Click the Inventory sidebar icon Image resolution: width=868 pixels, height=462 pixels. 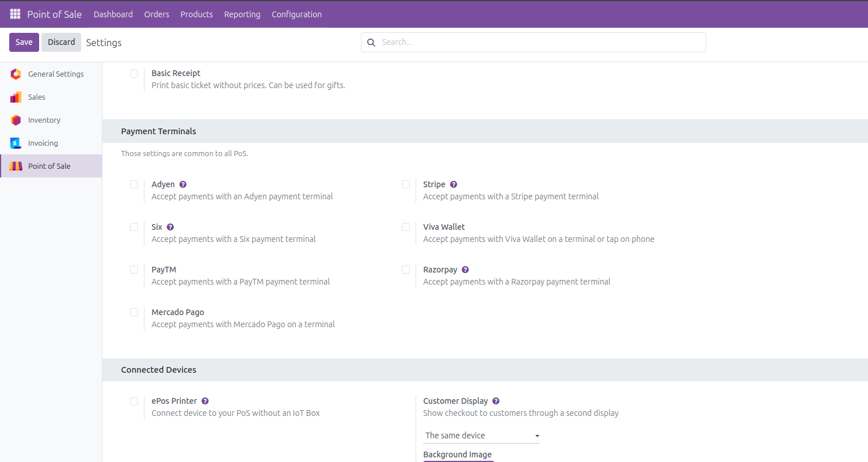point(16,120)
